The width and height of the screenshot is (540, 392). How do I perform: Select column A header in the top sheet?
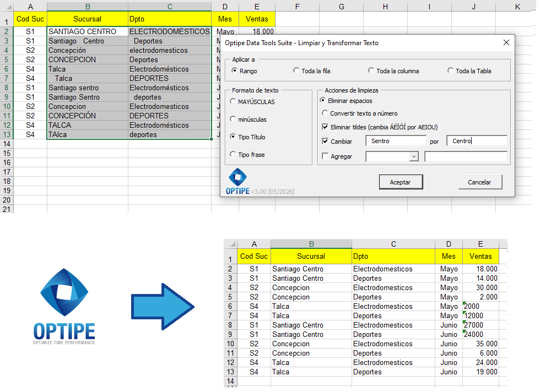[30, 7]
